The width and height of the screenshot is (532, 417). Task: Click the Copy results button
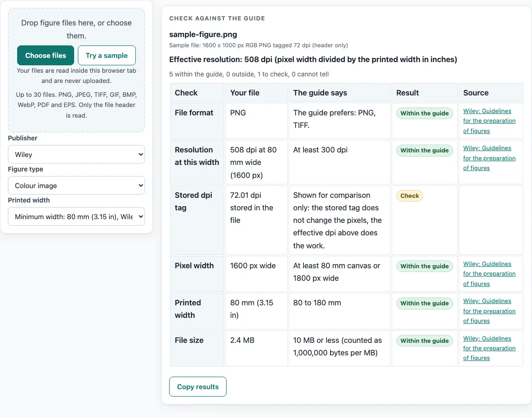pos(198,386)
